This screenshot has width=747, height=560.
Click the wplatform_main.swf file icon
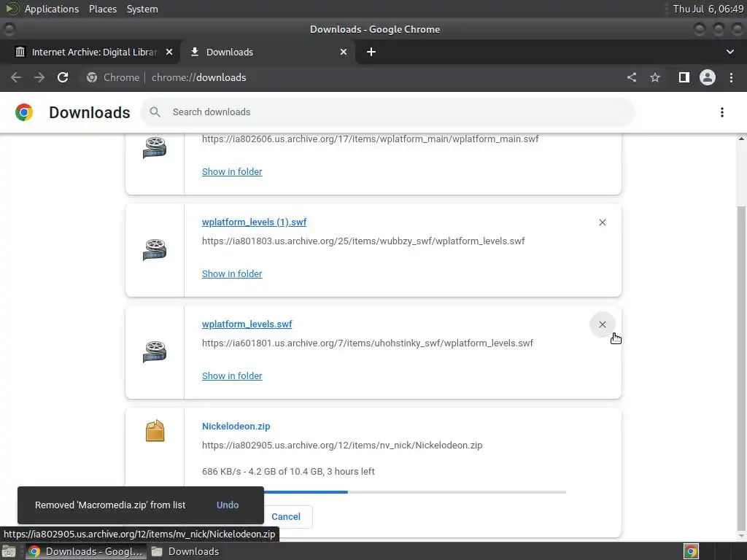coord(155,147)
